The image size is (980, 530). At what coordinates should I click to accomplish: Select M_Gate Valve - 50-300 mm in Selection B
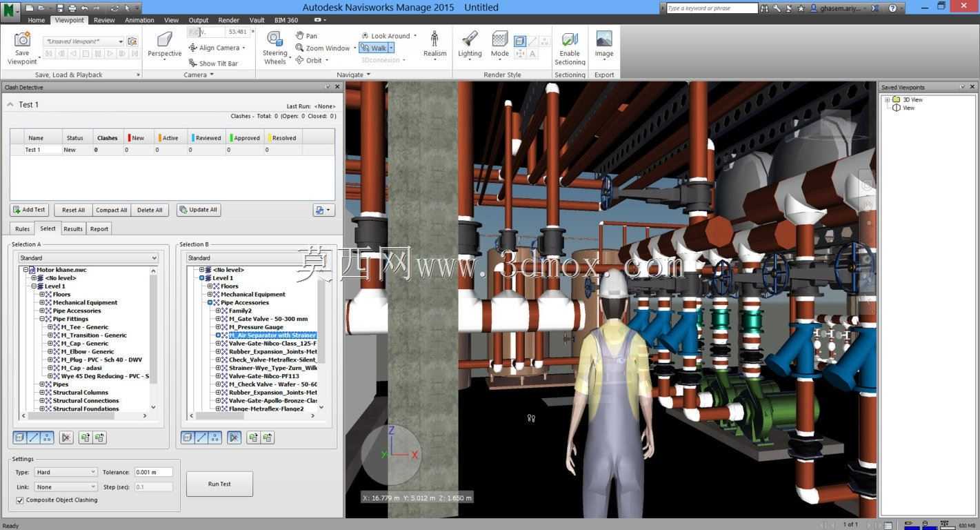(268, 319)
